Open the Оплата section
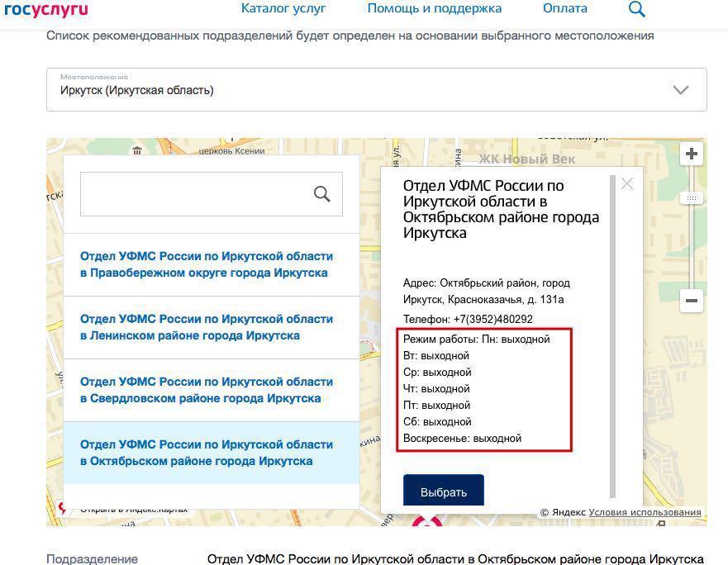The height and width of the screenshot is (565, 728). tap(565, 9)
